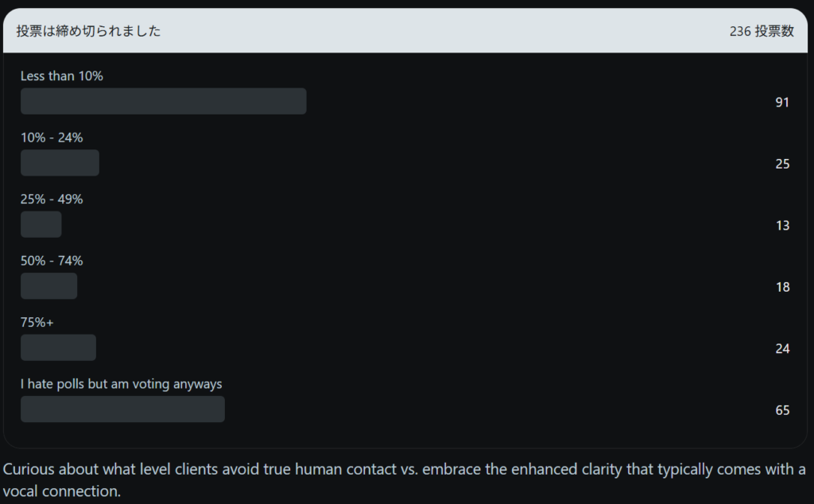This screenshot has height=504, width=814.
Task: Click the "10% - 24%" result bar
Action: click(60, 163)
